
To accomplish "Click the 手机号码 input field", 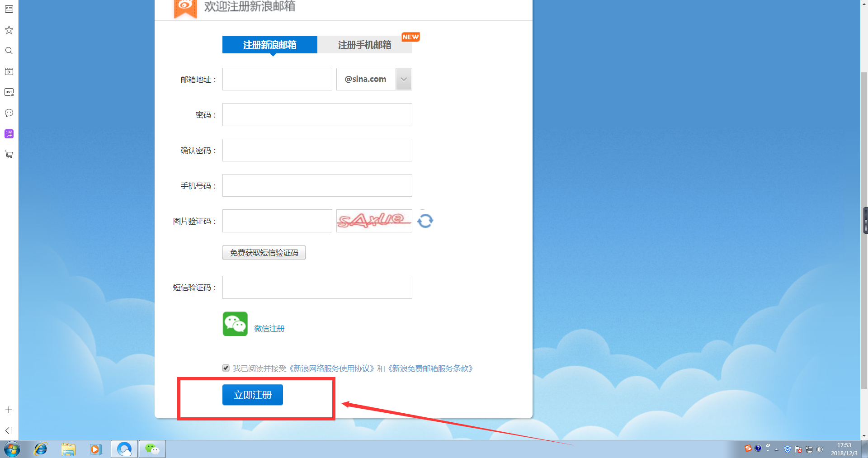I will coord(317,185).
